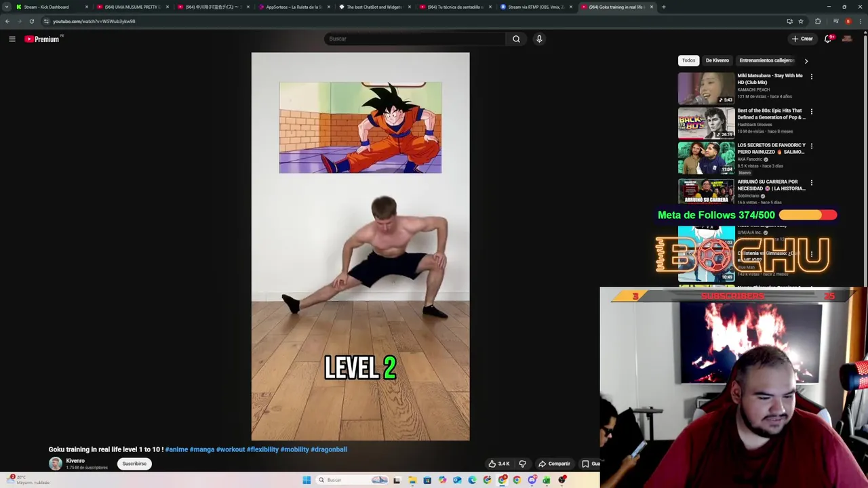
Task: Click the #anime hashtag
Action: (x=176, y=449)
